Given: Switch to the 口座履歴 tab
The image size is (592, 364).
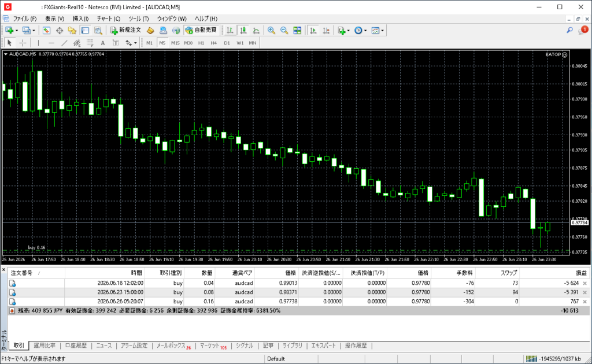Looking at the screenshot, I should pyautogui.click(x=76, y=346).
